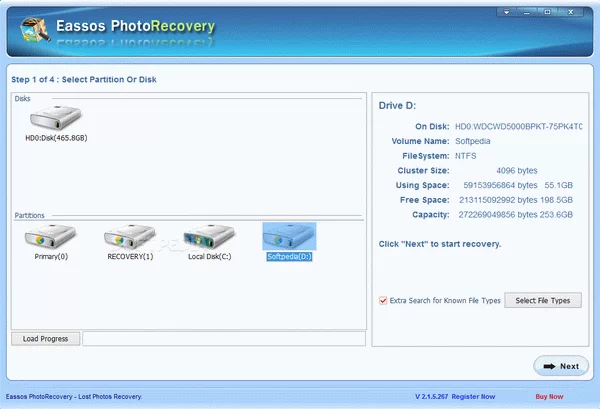Click the HD0:Disk(465.8GB) text label
The image size is (600, 409).
pyautogui.click(x=56, y=138)
